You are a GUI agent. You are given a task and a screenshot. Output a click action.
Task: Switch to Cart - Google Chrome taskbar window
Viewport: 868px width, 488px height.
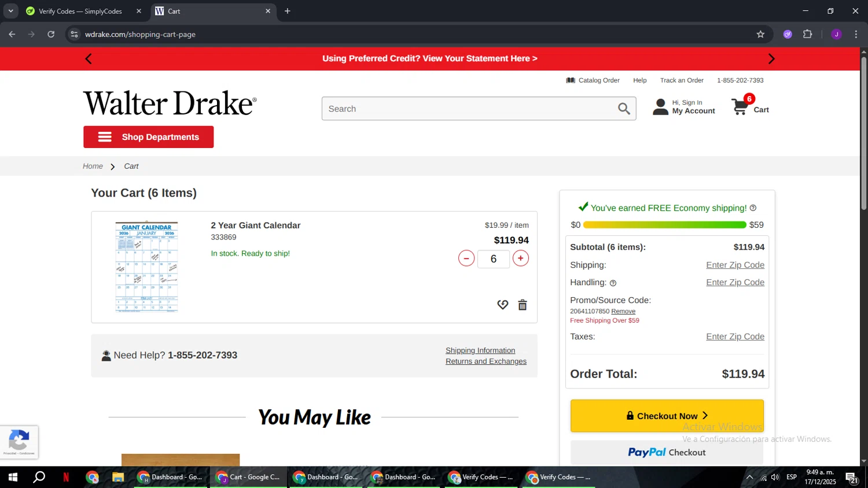click(x=248, y=477)
